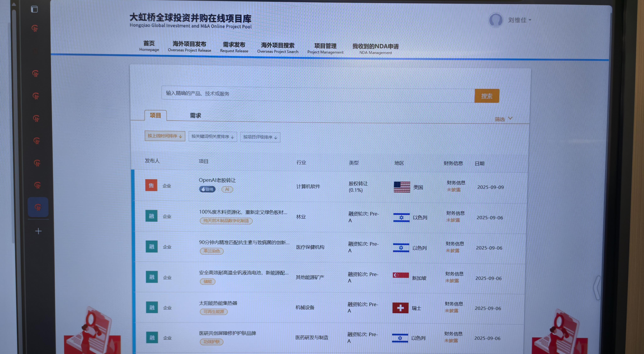Image resolution: width=644 pixels, height=354 pixels.
Task: Expand the 筛选 filter panel
Action: coord(503,119)
